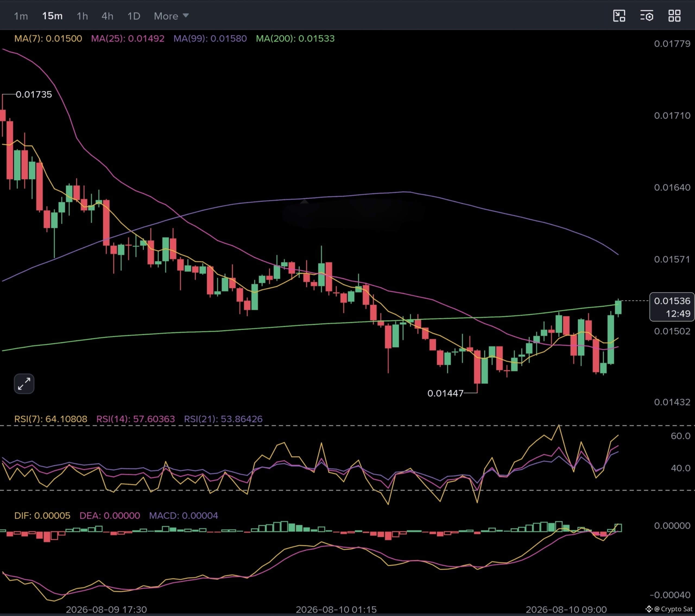Click the RSI(21): 53.86426 label
The image size is (695, 616).
pyautogui.click(x=223, y=419)
